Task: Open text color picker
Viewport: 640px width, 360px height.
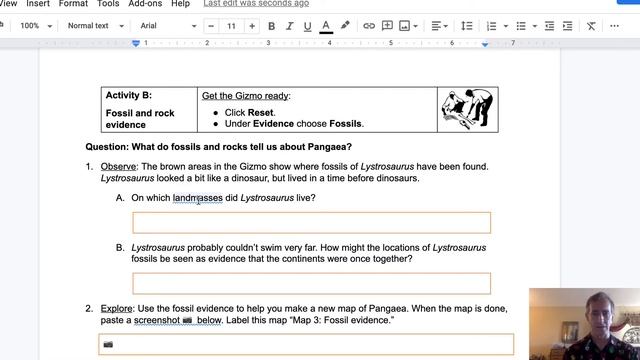Action: click(326, 26)
